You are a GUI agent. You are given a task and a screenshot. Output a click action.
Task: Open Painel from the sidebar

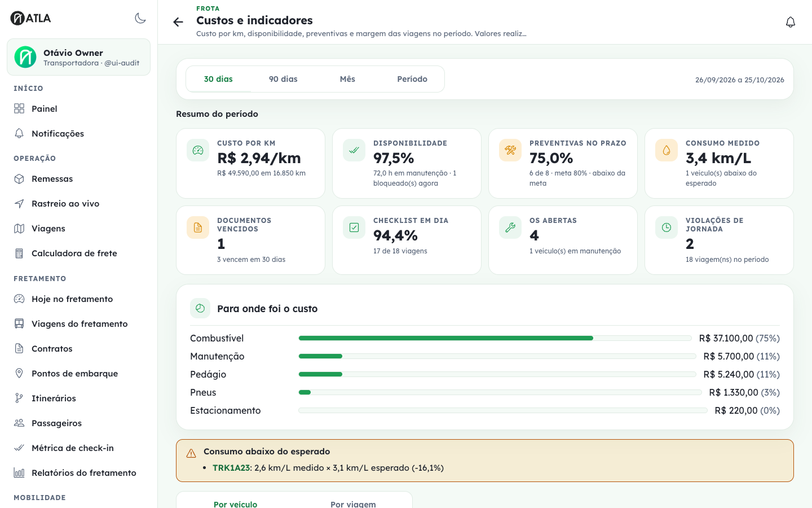pyautogui.click(x=78, y=109)
